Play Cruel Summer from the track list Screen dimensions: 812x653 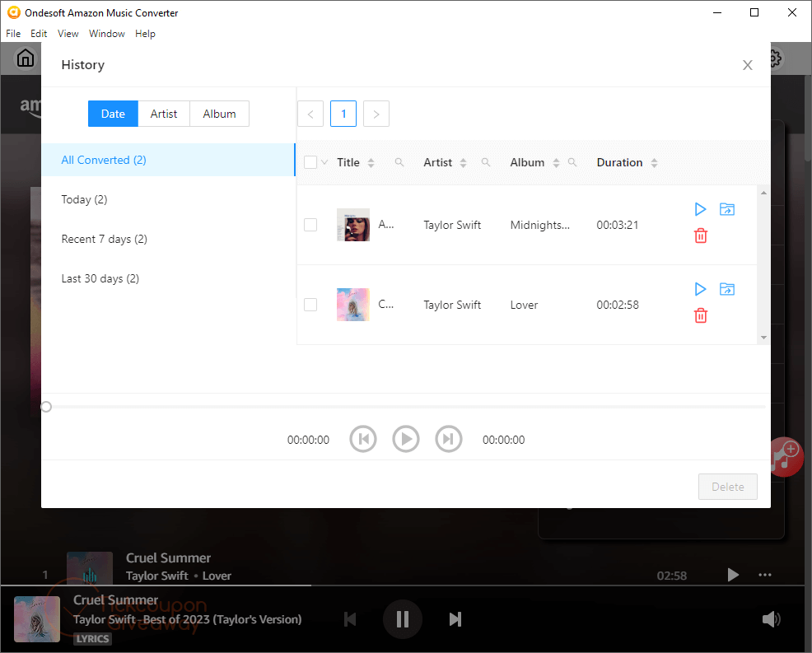733,575
